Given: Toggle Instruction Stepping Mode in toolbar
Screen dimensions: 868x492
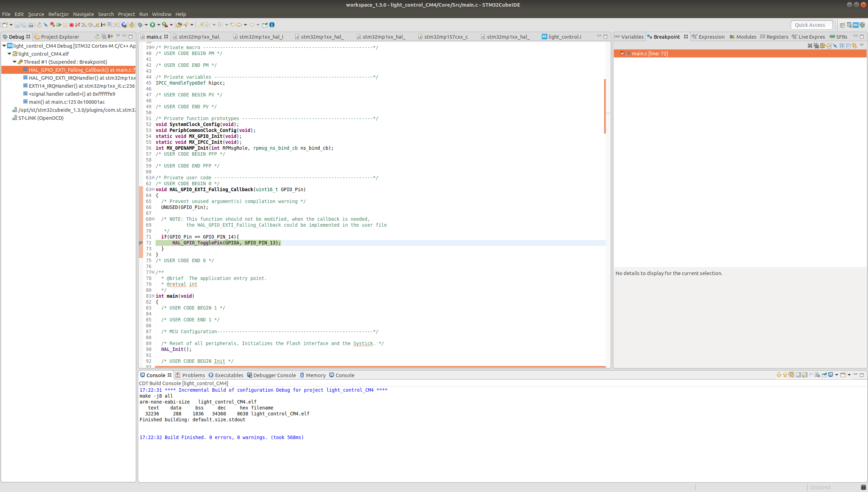Looking at the screenshot, I should click(x=103, y=25).
